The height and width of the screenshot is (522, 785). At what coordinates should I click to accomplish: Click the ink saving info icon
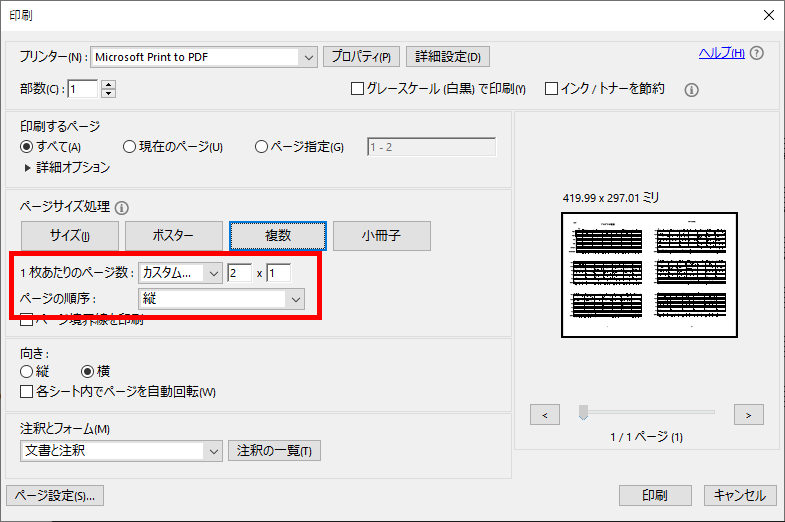click(x=691, y=90)
